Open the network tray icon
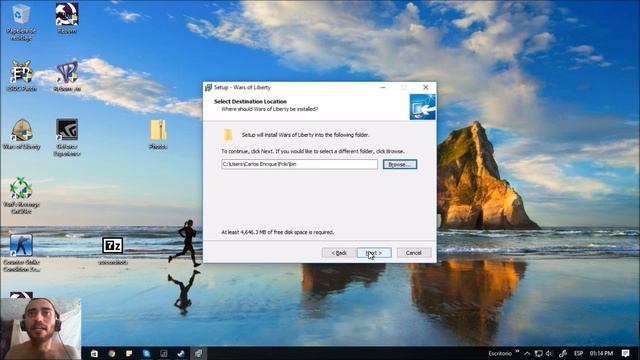 pos(539,353)
